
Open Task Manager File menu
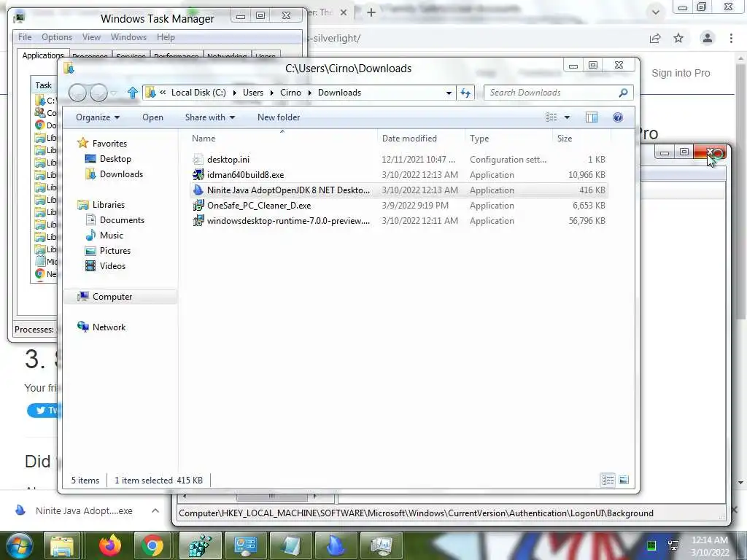pos(25,37)
